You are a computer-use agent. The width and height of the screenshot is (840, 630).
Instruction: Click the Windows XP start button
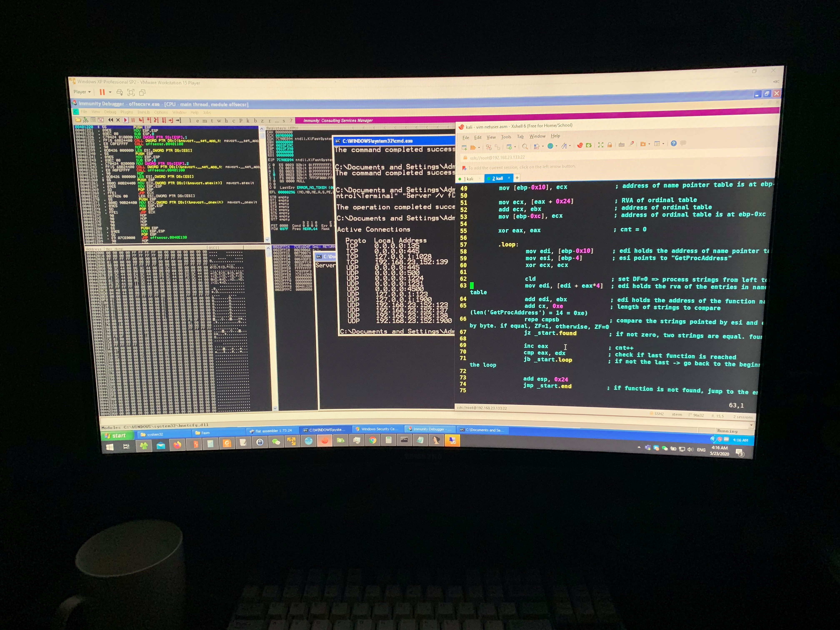(x=115, y=436)
